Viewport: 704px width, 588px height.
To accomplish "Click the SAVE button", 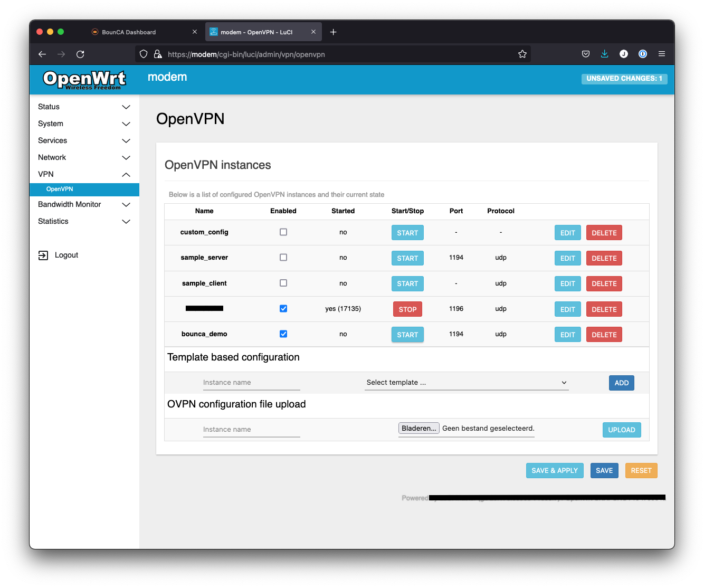I will click(x=604, y=471).
